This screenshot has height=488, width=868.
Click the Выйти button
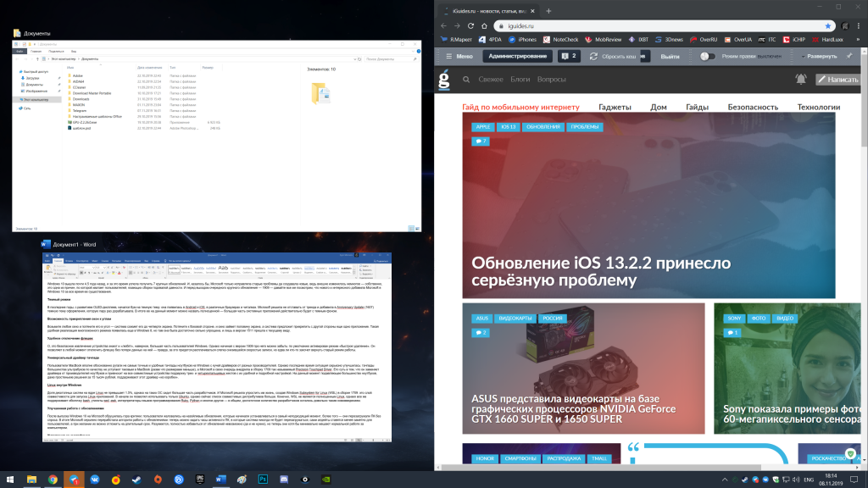point(670,57)
